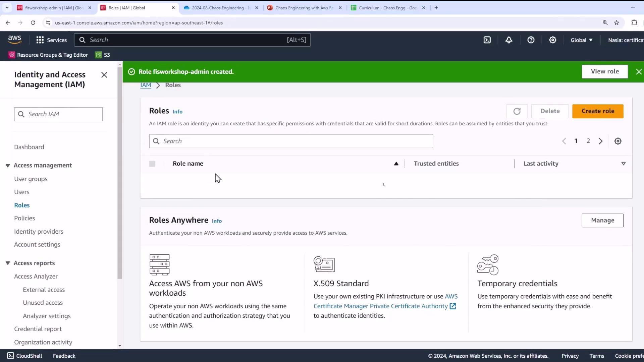Click the Create role button

(x=598, y=111)
